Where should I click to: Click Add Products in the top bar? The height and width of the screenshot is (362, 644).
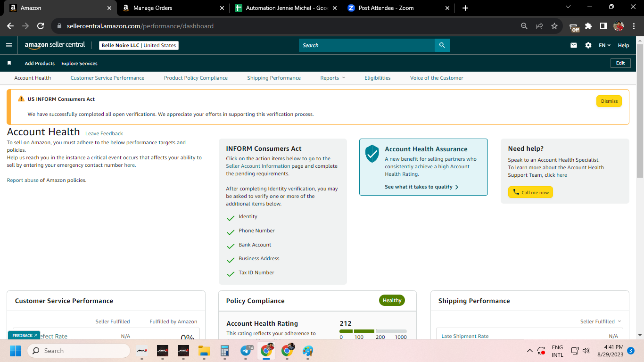(x=40, y=63)
